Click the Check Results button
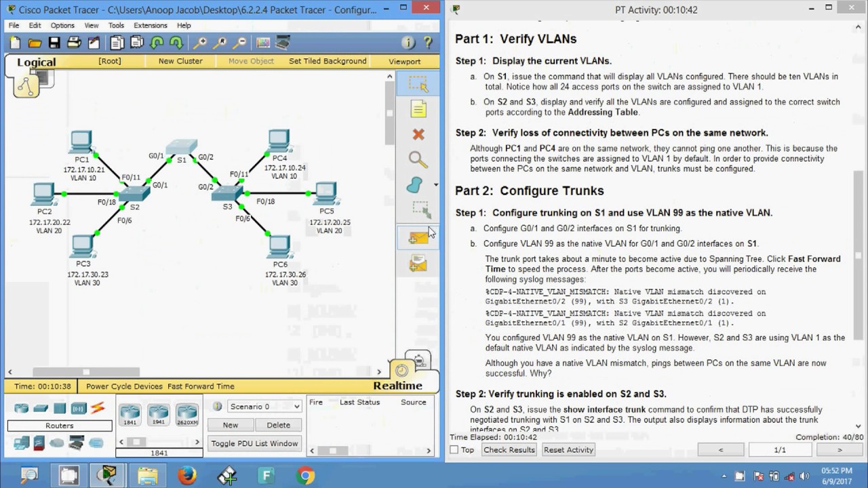The image size is (868, 488). 509,450
